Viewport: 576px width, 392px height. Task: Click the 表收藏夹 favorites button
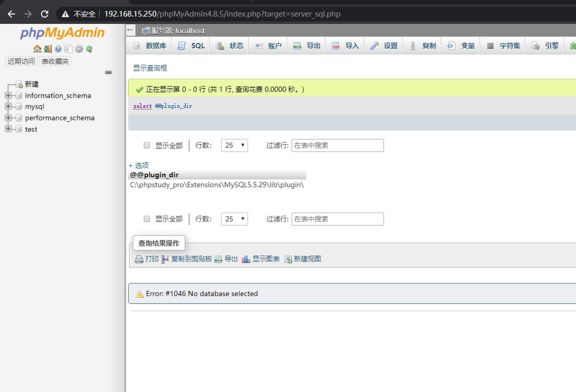[x=55, y=61]
